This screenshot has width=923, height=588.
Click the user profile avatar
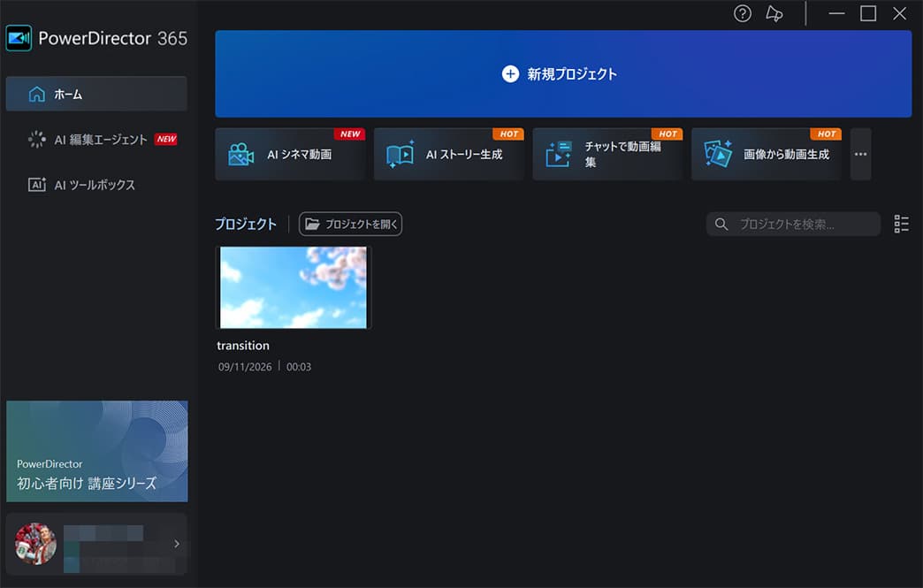tap(36, 544)
